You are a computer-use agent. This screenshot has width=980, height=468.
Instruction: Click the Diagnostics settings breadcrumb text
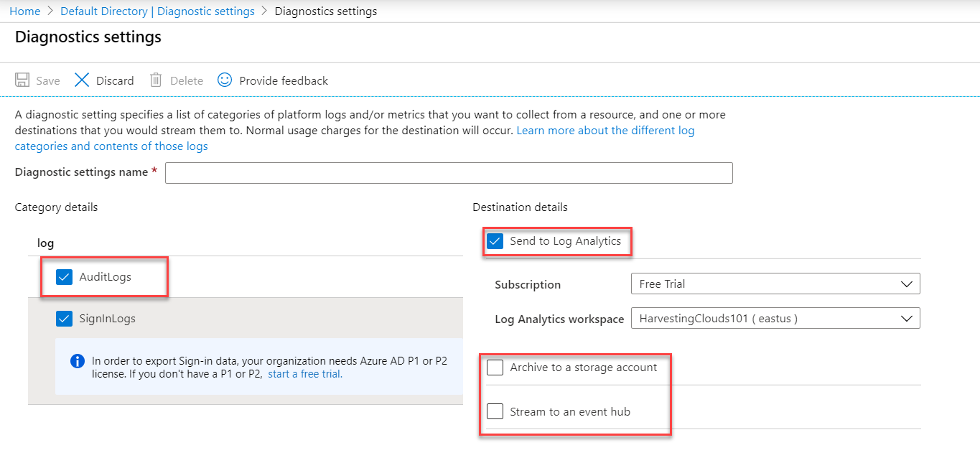[x=326, y=11]
